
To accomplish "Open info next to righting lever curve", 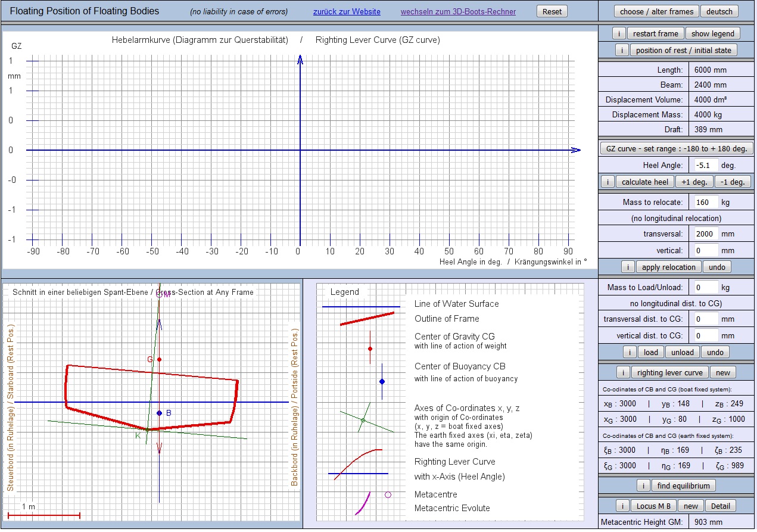I will click(622, 372).
